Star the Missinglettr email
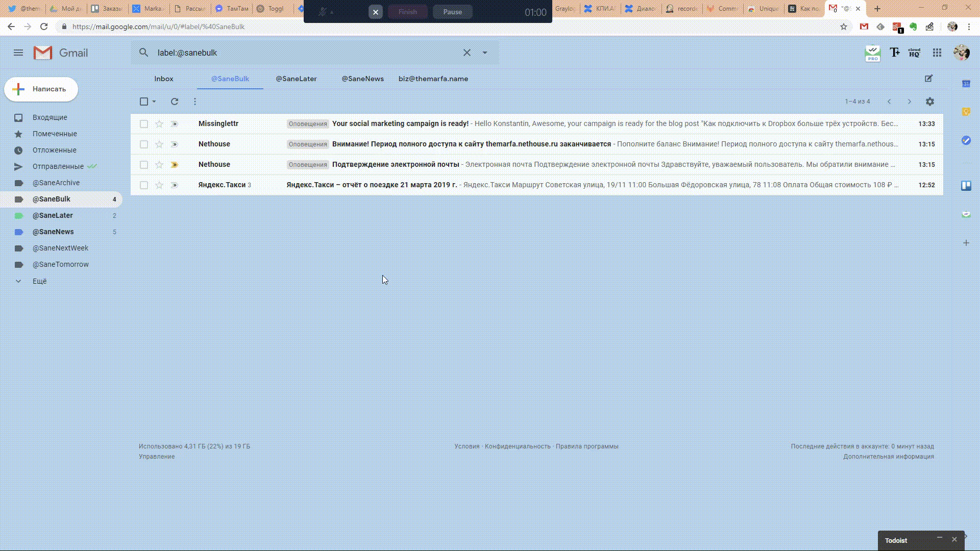The image size is (980, 551). pos(159,124)
